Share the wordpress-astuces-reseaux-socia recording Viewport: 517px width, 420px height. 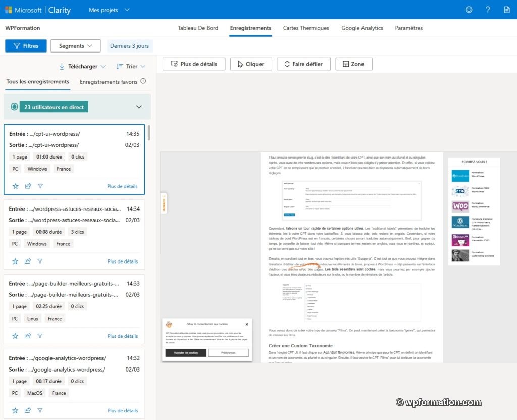28,261
